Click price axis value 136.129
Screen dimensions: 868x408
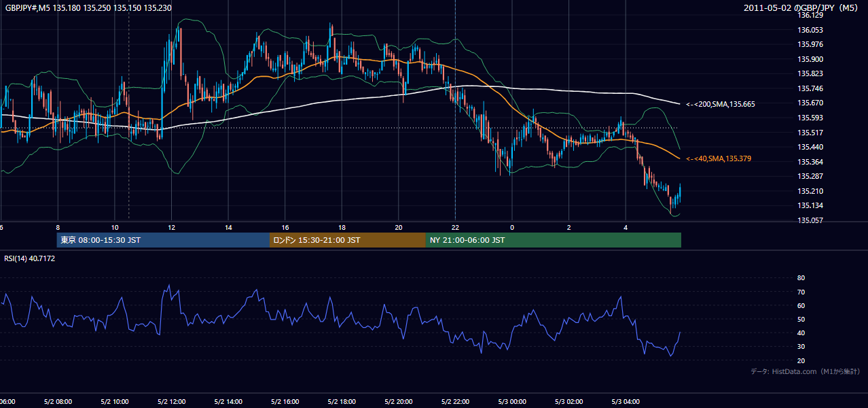pos(810,15)
